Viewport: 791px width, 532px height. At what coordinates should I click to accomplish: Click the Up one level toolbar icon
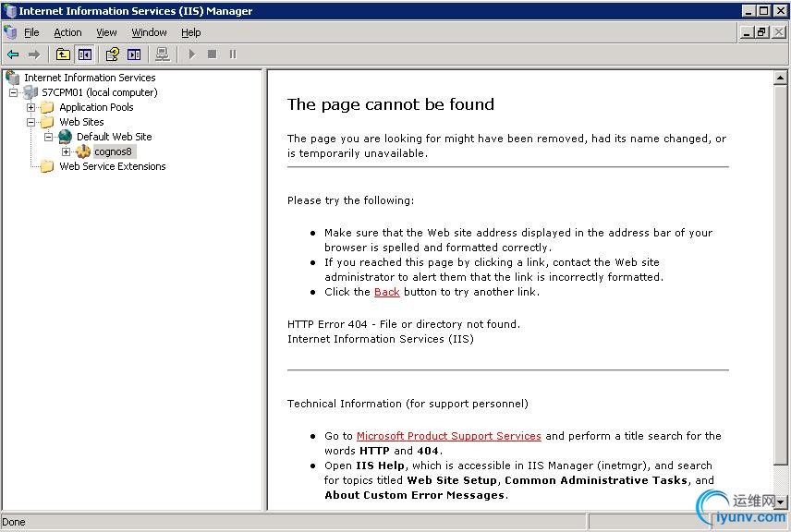[63, 54]
